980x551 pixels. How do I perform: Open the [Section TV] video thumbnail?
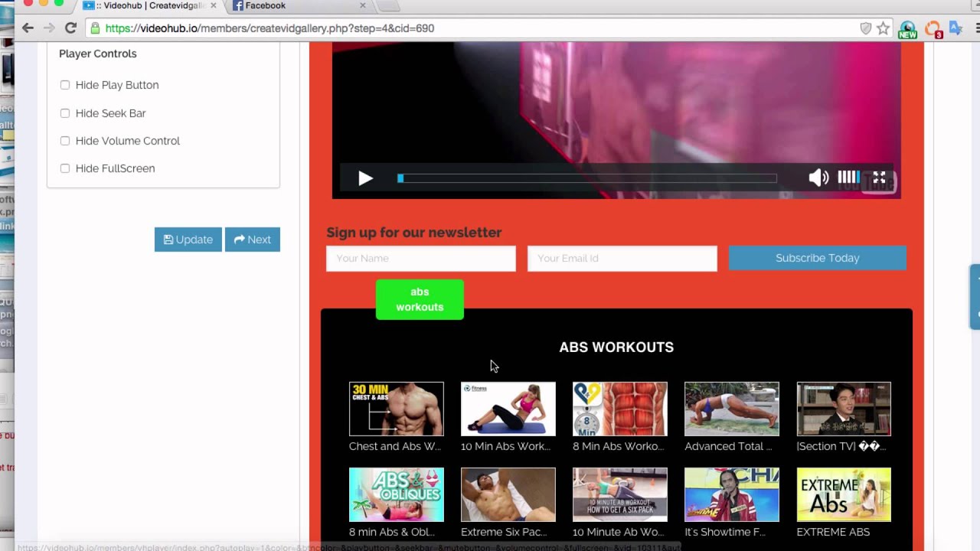point(843,409)
